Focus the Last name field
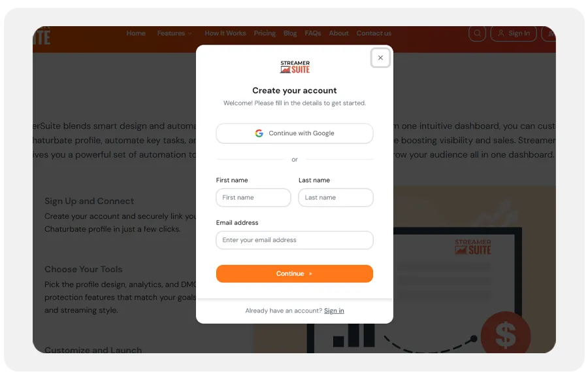This screenshot has height=382, width=588. 336,198
